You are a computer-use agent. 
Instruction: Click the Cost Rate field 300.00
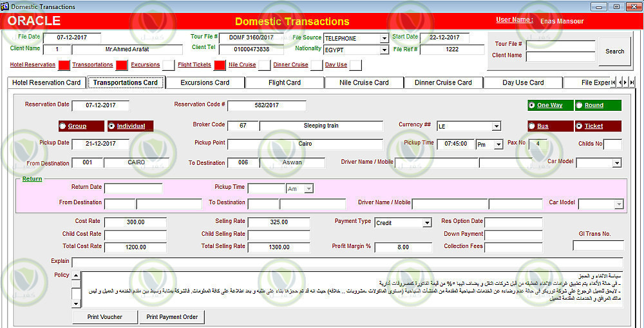click(x=135, y=222)
